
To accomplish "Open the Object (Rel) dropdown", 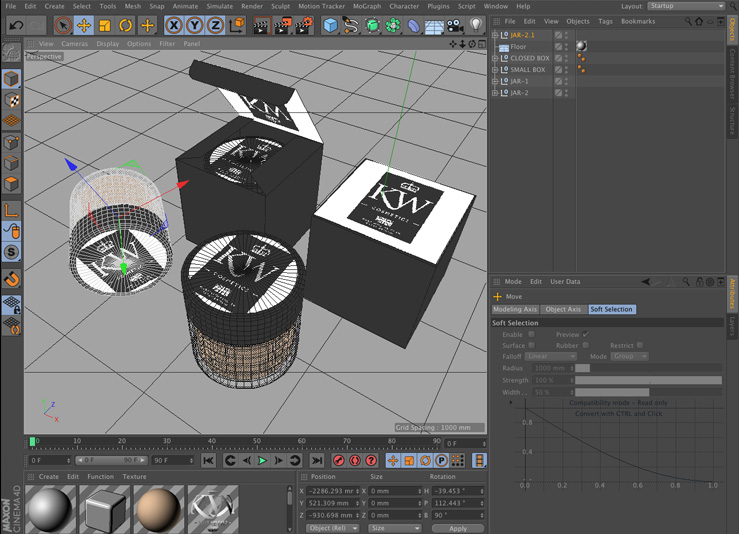I will pyautogui.click(x=333, y=528).
